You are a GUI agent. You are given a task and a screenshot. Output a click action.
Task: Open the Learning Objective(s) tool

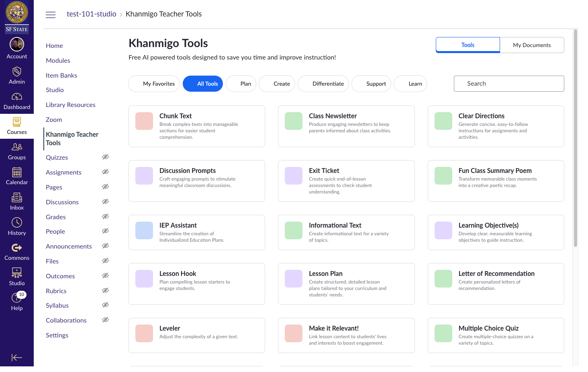pos(496,232)
